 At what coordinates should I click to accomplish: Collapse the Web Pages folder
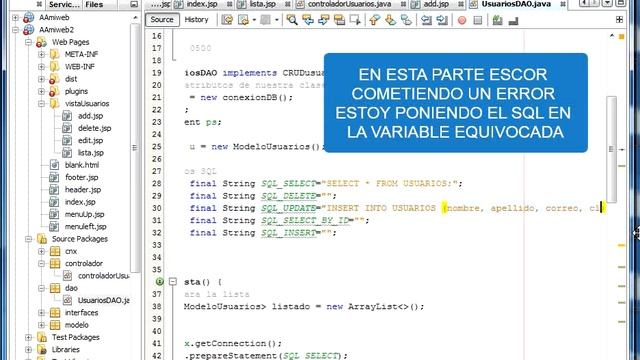(x=29, y=42)
